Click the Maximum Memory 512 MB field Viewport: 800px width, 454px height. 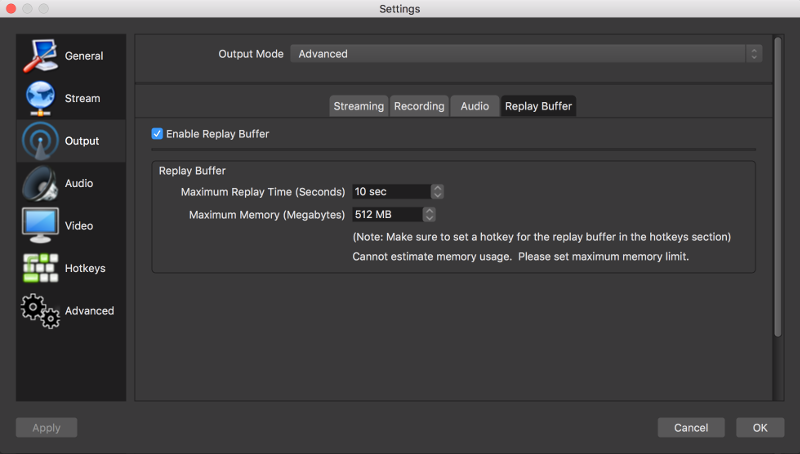click(386, 214)
